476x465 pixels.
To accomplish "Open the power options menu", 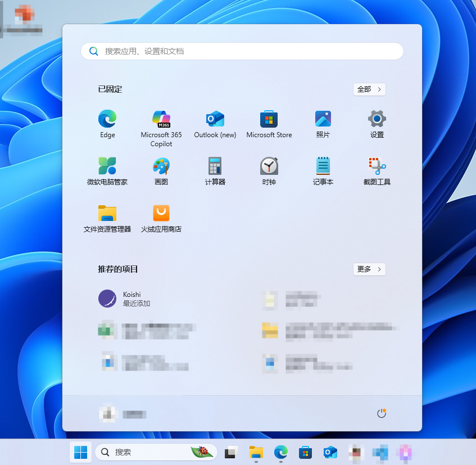I will click(x=382, y=413).
